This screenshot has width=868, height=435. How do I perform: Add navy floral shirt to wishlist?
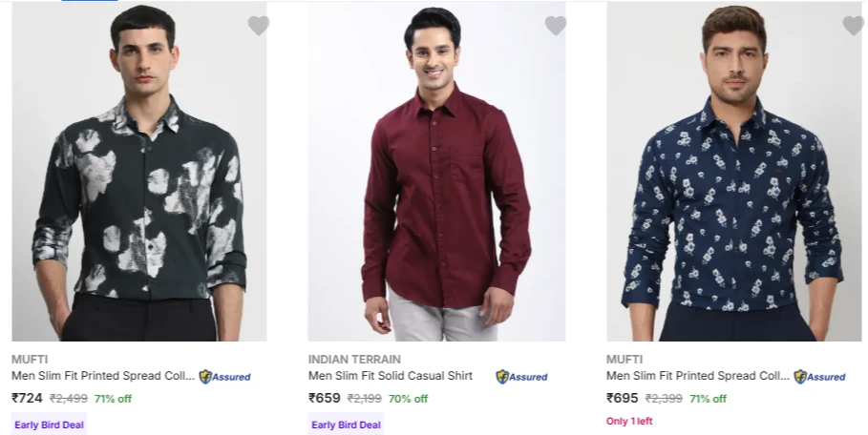point(854,26)
